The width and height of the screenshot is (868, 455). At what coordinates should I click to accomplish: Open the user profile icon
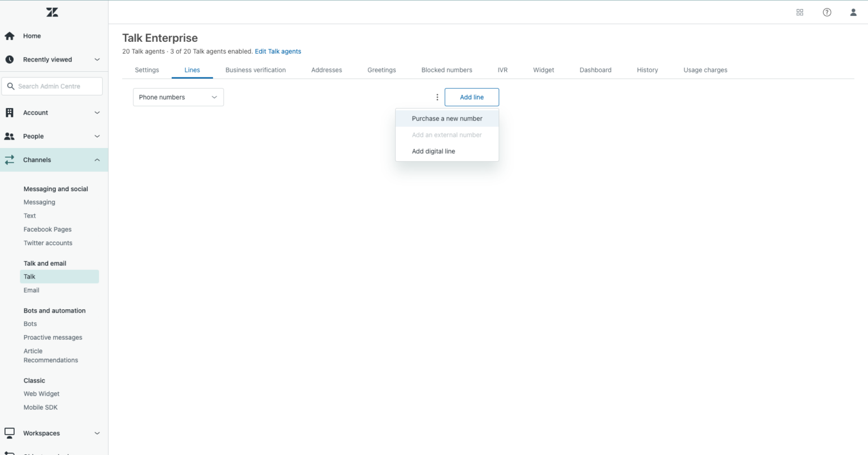click(853, 12)
